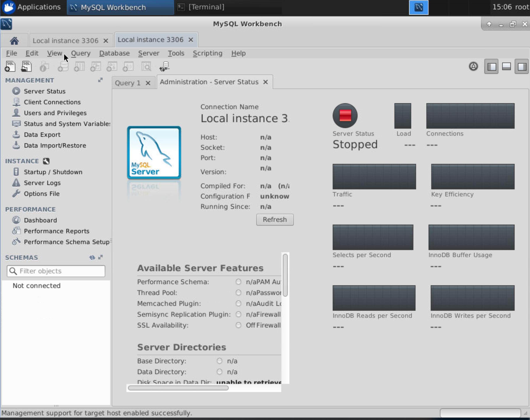Viewport: 530px width, 420px height.
Task: Close the Administration - Server Status tab
Action: point(265,82)
